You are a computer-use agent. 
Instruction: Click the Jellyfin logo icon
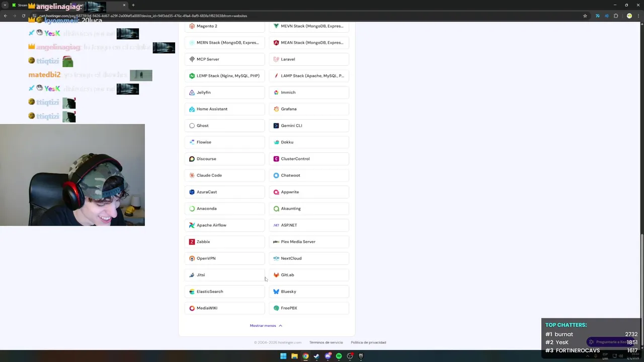point(192,93)
